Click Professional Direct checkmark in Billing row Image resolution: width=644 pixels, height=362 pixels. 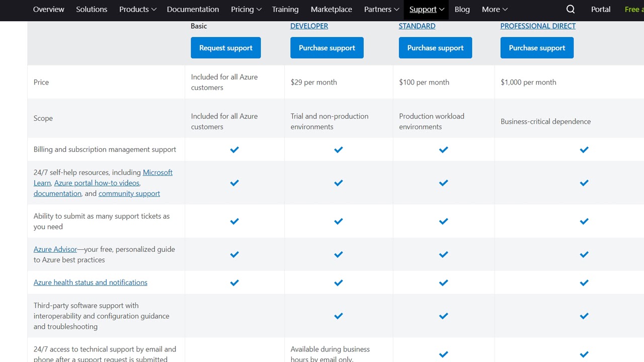[584, 149]
